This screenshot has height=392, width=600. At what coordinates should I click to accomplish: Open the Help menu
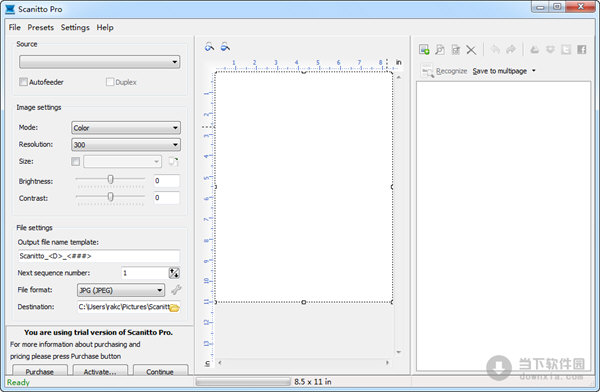(x=105, y=28)
